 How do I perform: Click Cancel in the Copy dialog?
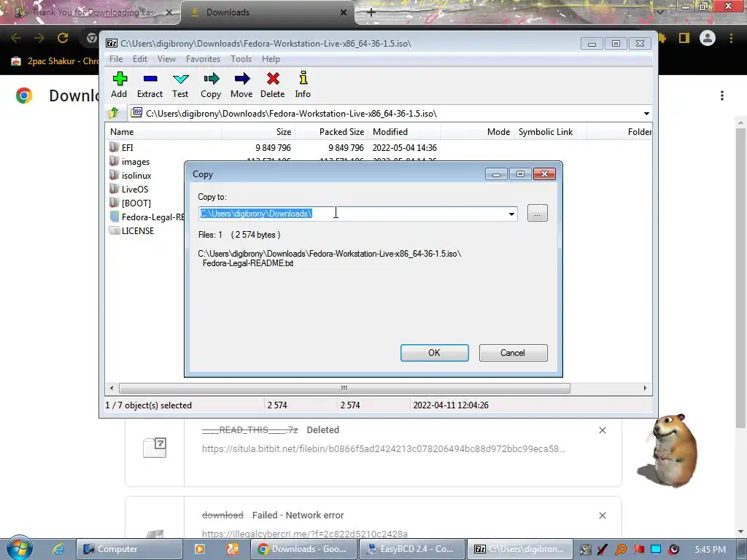(513, 353)
